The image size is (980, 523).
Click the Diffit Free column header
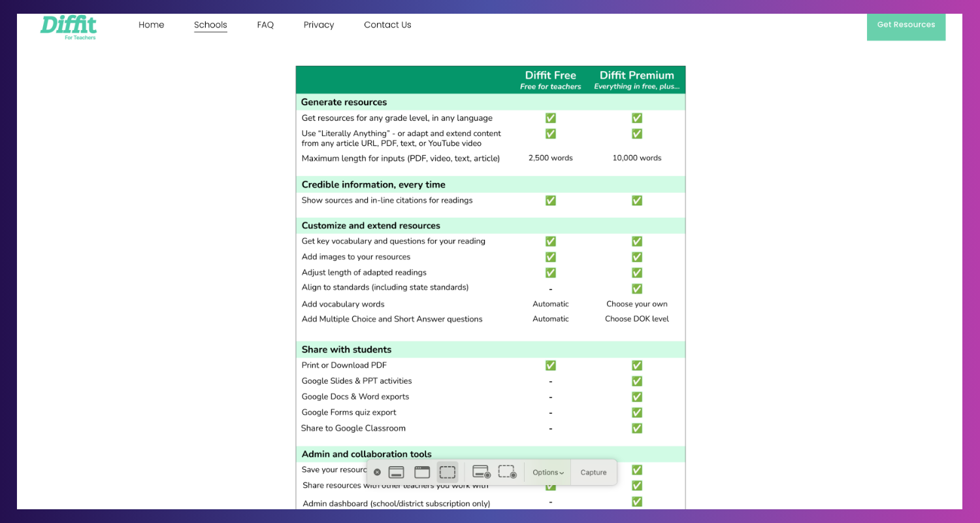551,80
